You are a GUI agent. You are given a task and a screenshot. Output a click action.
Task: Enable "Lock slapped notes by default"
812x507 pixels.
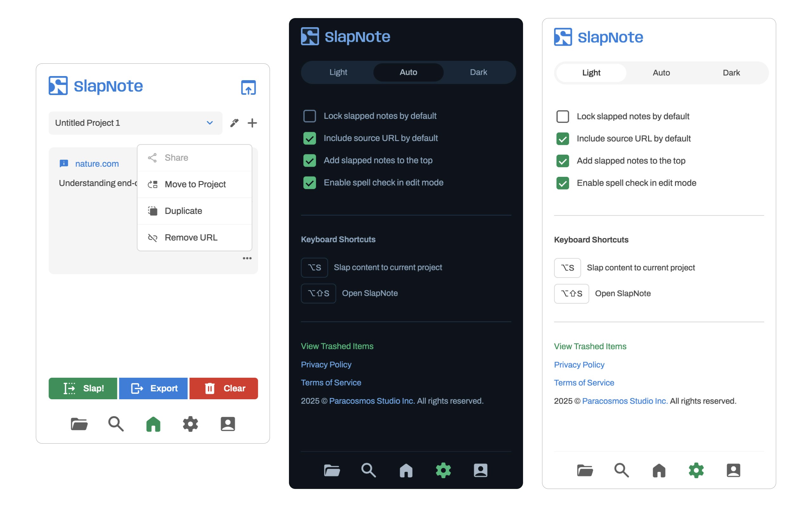[x=309, y=116]
